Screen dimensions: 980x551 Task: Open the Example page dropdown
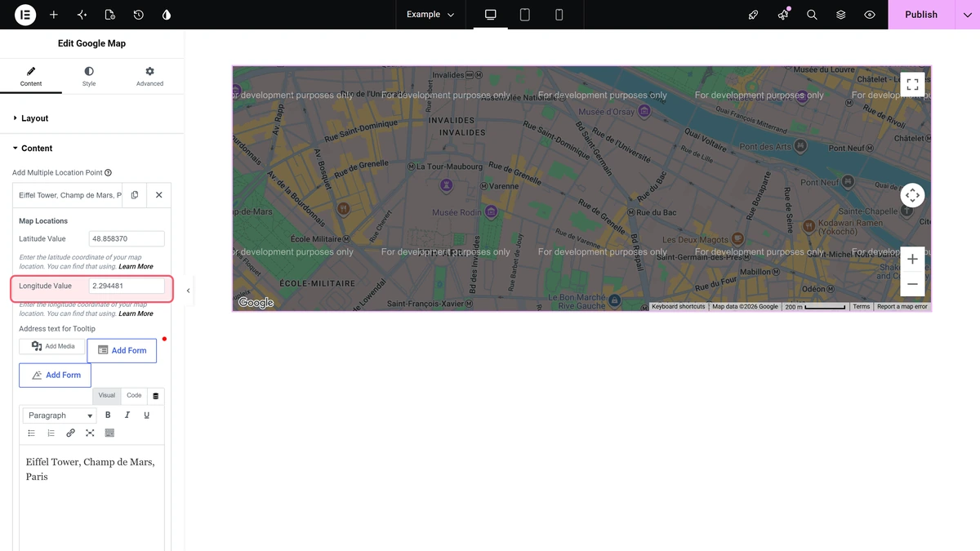tap(430, 15)
